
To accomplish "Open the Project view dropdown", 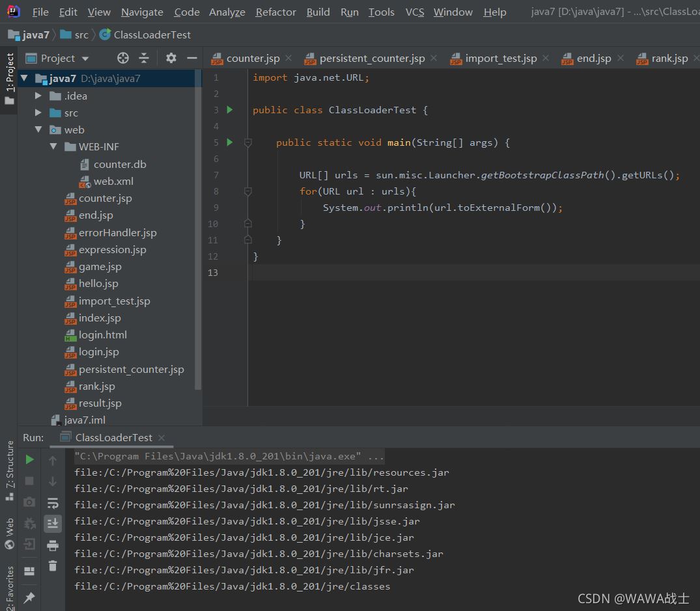I will (x=85, y=59).
